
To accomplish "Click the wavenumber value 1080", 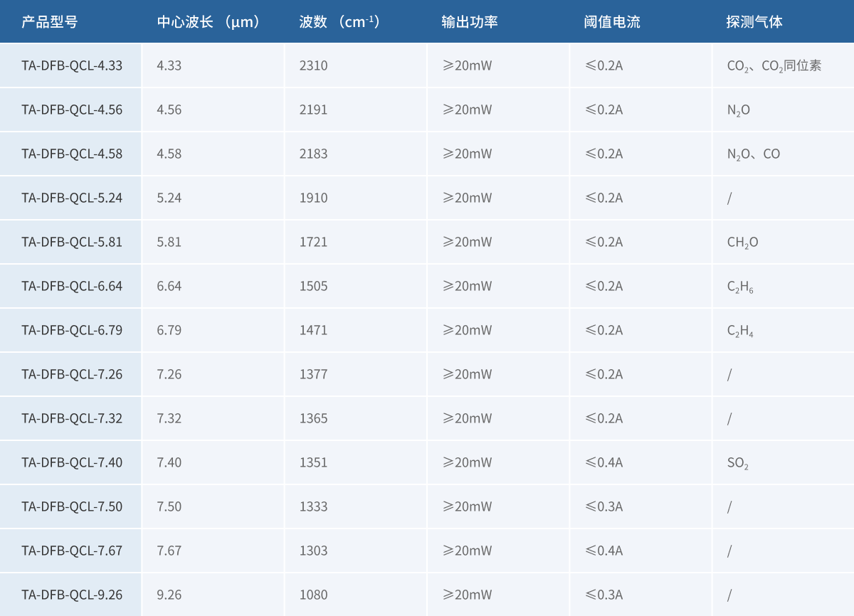I will (x=313, y=595).
